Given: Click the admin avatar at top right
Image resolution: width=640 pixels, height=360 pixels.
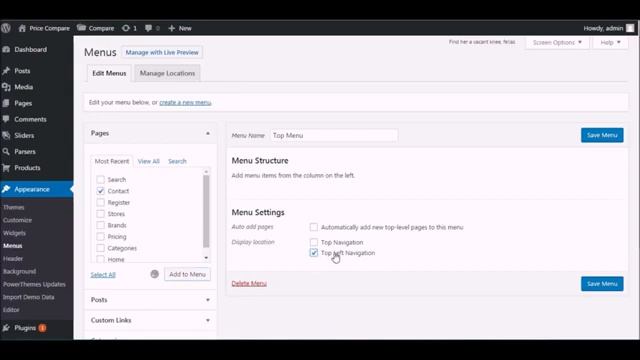Looking at the screenshot, I should tap(630, 28).
